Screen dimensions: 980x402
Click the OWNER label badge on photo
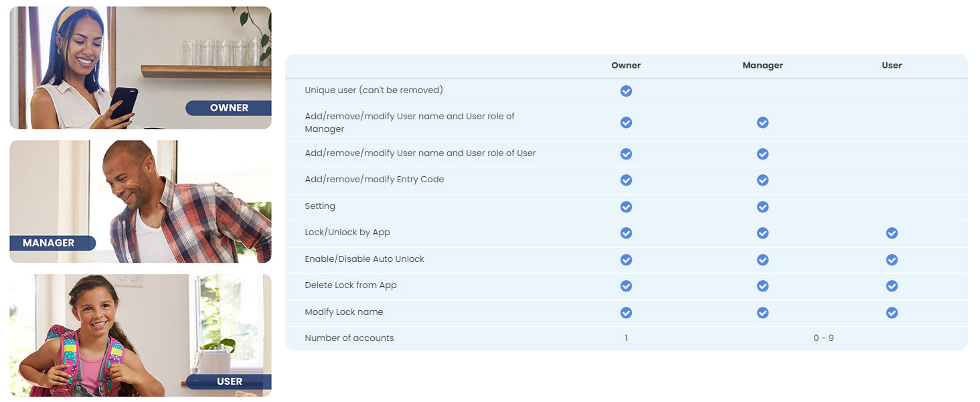[229, 108]
